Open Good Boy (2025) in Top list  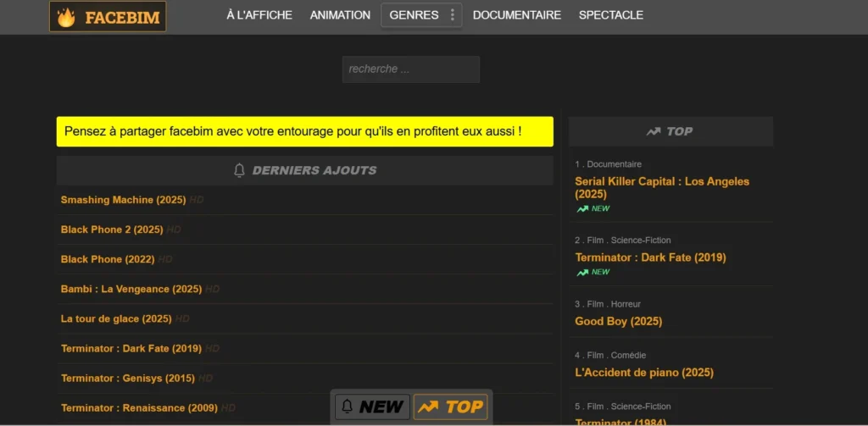pyautogui.click(x=618, y=321)
